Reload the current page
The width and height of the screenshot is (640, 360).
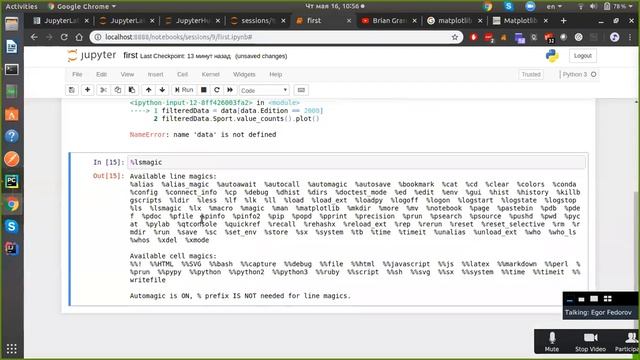tap(64, 37)
